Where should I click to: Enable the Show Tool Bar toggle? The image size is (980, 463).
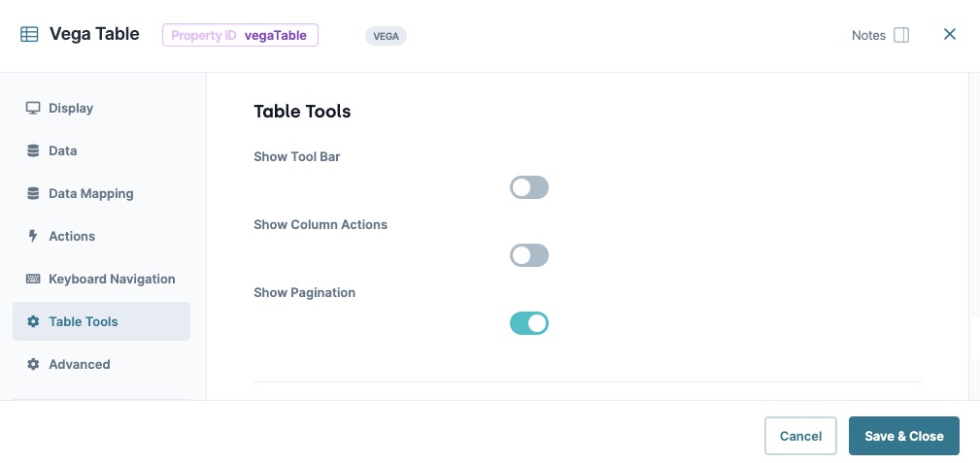click(529, 187)
